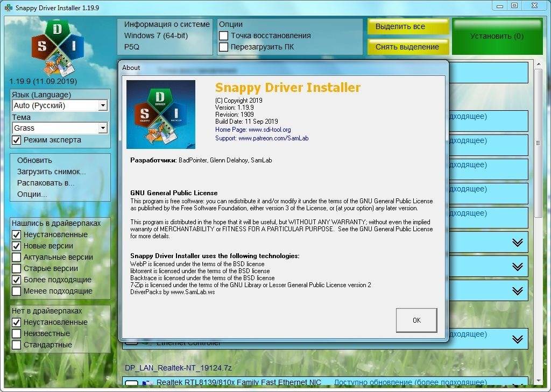Click OK in the About dialog
The image size is (551, 392).
click(x=416, y=320)
